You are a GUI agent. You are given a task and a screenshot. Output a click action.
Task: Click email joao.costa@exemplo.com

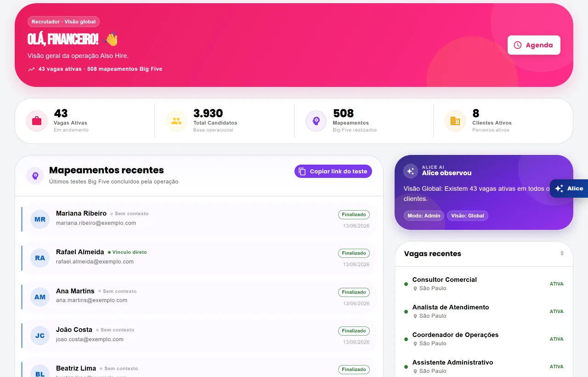[90, 339]
